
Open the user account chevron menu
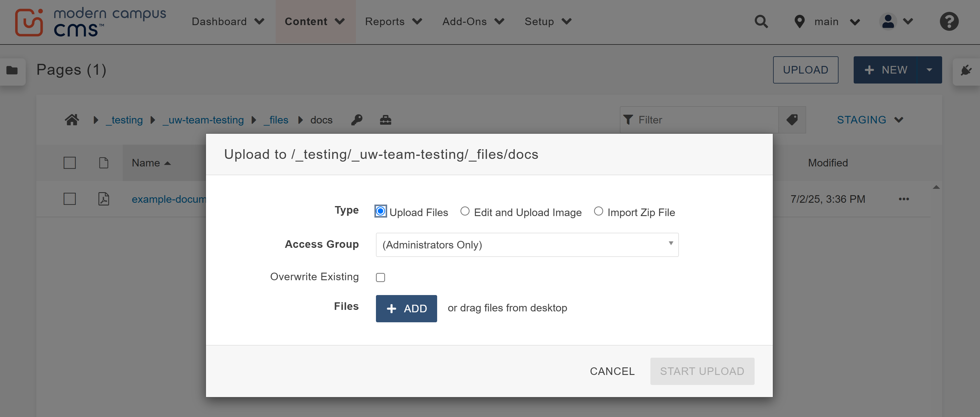coord(909,22)
